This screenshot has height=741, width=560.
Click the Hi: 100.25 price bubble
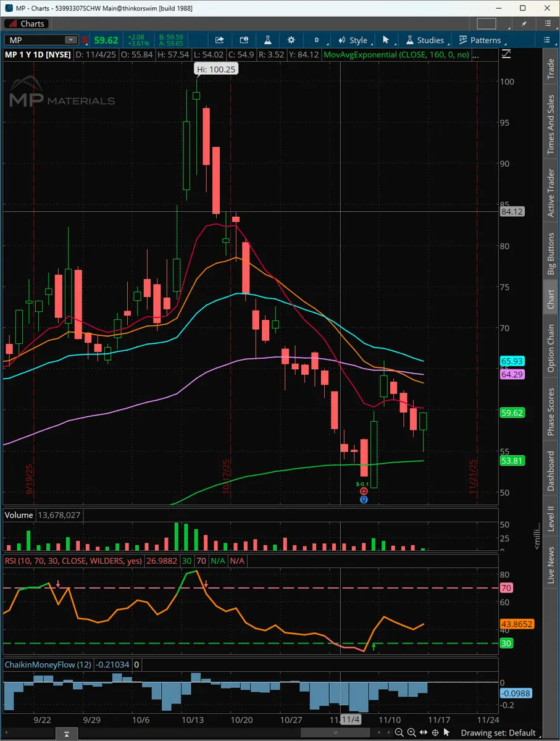pyautogui.click(x=216, y=69)
